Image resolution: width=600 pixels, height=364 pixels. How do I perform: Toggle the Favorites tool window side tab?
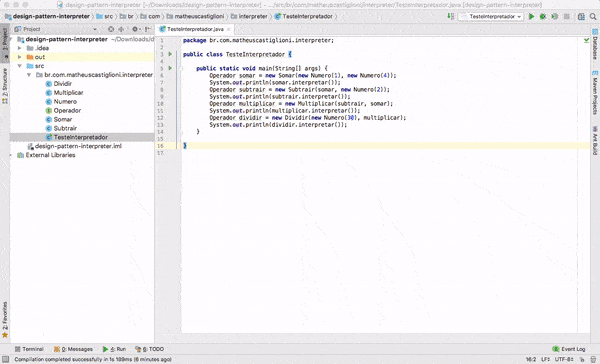coord(5,319)
